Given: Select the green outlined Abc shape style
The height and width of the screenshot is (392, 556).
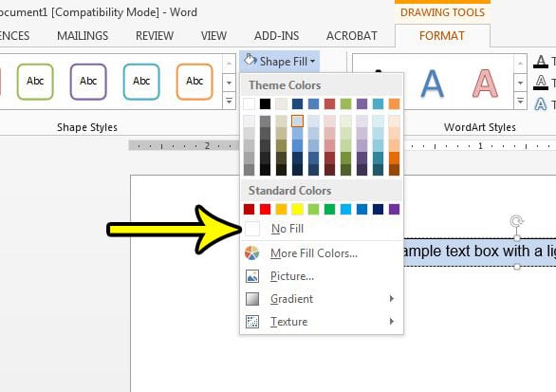Looking at the screenshot, I should 35,82.
